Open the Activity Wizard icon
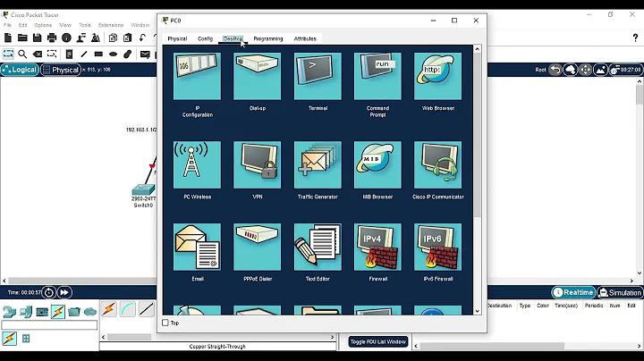This screenshot has width=644, height=361. click(80, 38)
